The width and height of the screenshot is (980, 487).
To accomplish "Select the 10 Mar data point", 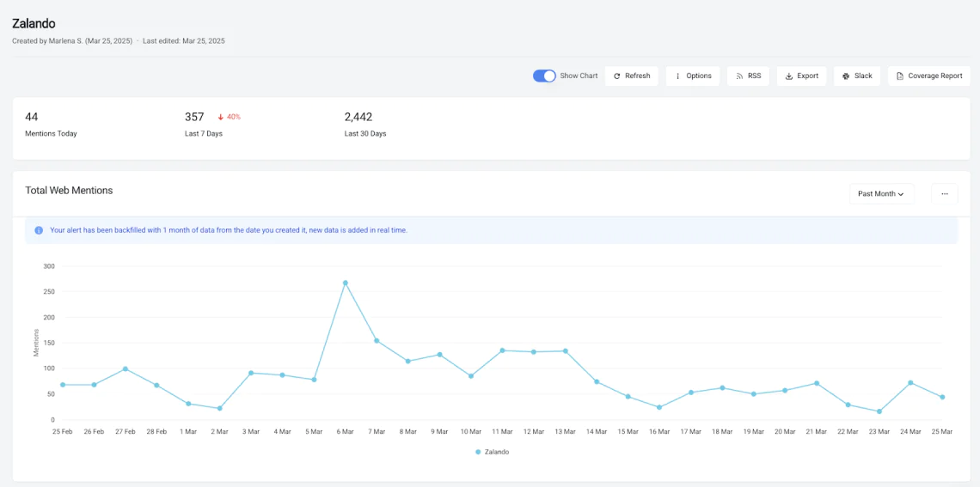I will click(x=470, y=376).
